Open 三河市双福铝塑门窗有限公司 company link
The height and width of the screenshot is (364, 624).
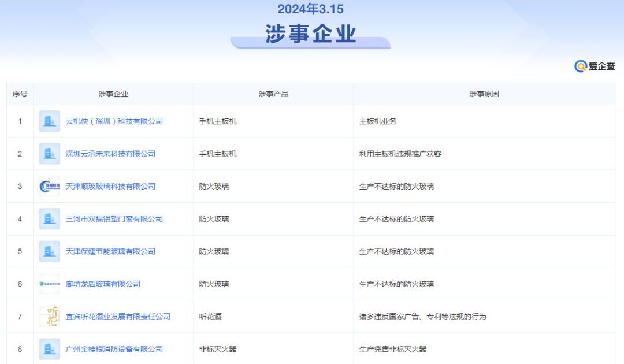tap(114, 219)
